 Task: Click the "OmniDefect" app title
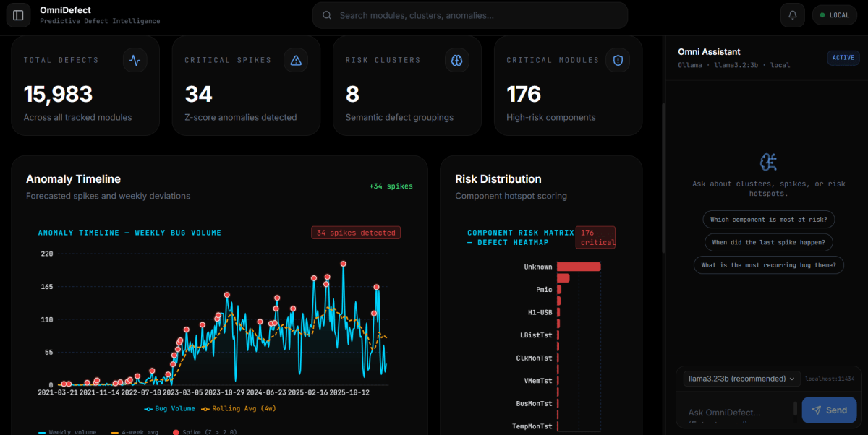click(x=67, y=9)
